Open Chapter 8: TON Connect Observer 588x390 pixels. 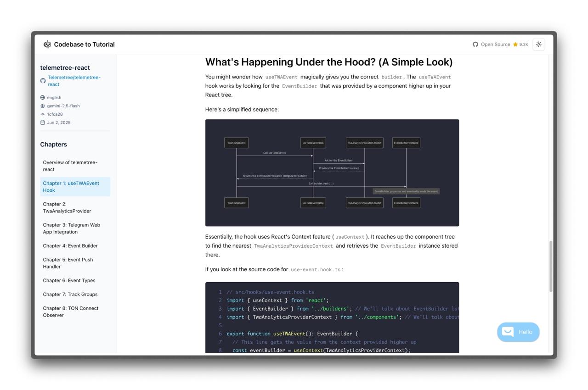(x=71, y=312)
